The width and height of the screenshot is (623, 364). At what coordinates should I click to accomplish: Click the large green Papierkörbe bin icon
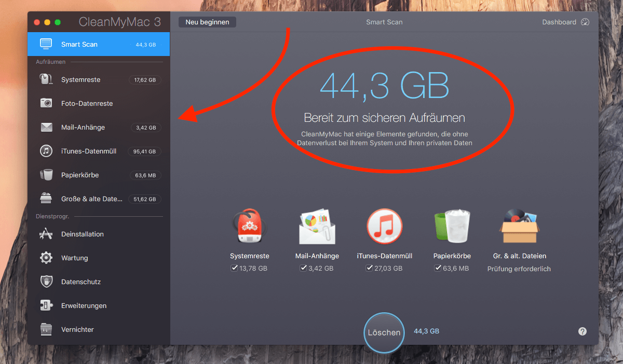pyautogui.click(x=452, y=226)
